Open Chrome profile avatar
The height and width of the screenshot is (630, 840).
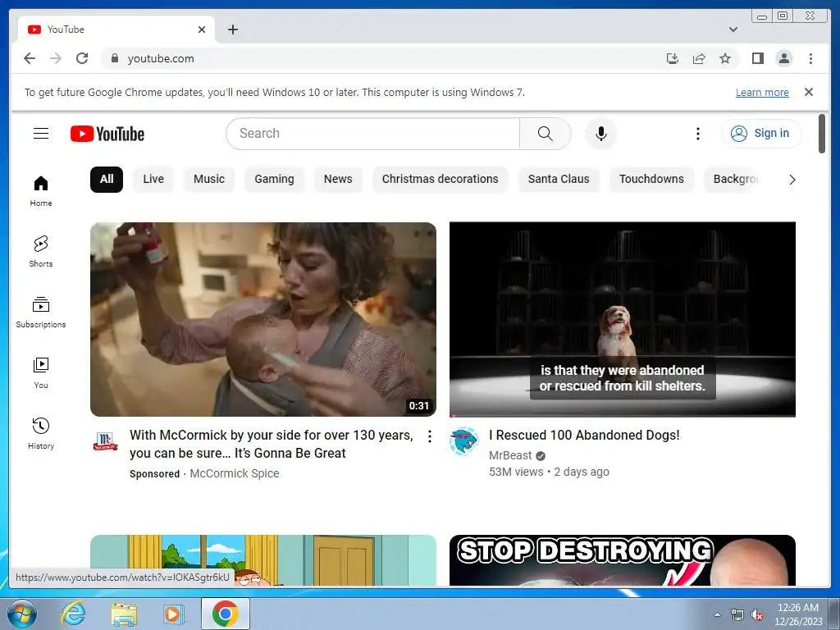[x=783, y=58]
